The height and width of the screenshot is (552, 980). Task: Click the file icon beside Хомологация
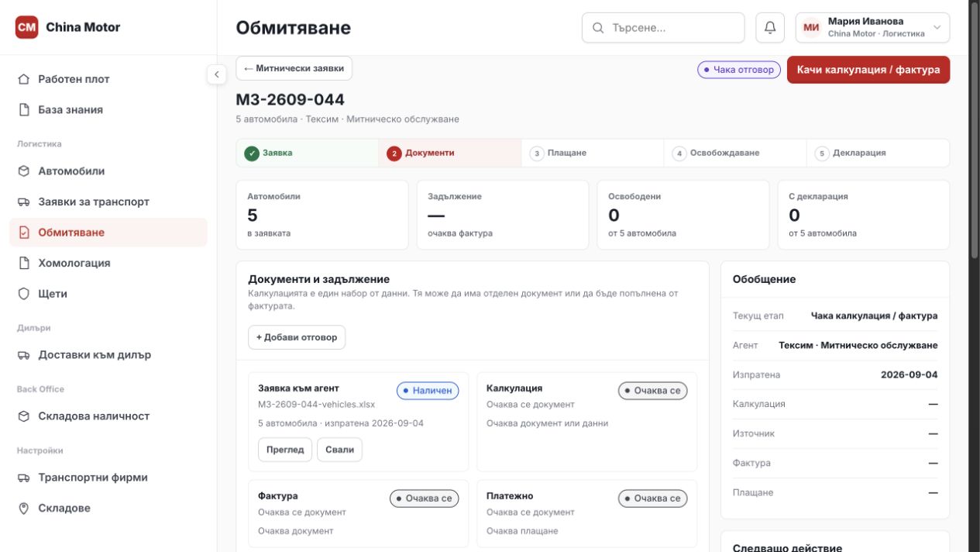pos(24,263)
